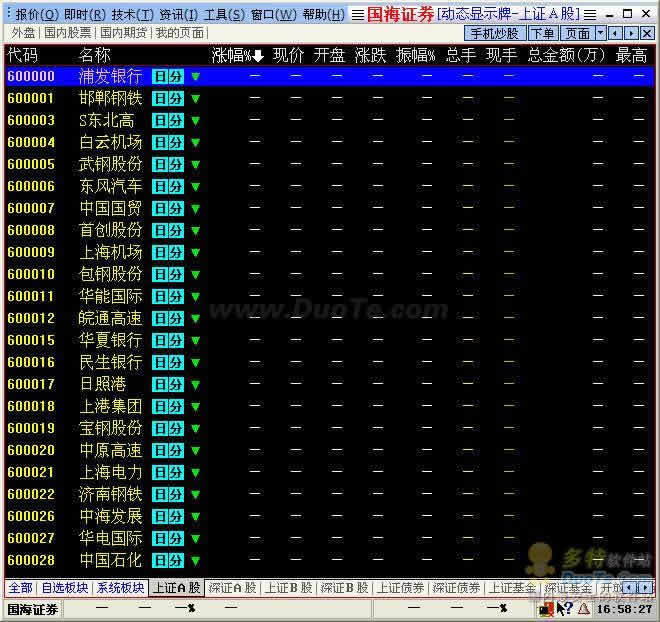660x622 pixels.
Task: Click the 手机炒股 button
Action: click(495, 33)
